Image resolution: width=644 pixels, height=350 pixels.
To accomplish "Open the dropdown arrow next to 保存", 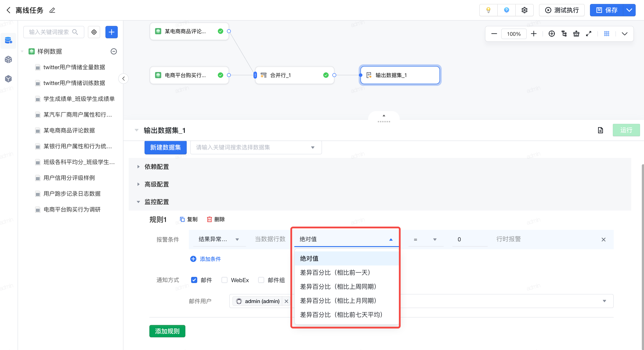I will [x=629, y=10].
